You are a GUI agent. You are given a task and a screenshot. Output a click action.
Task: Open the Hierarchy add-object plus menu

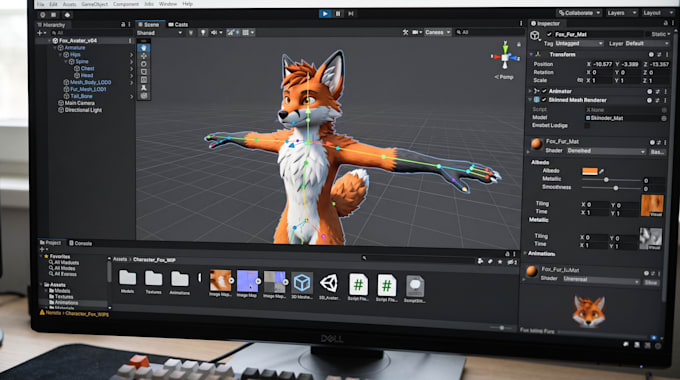pyautogui.click(x=41, y=33)
